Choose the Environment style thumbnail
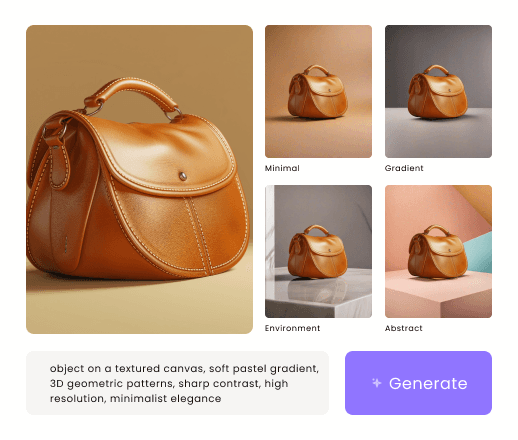518x440 pixels. pos(318,251)
